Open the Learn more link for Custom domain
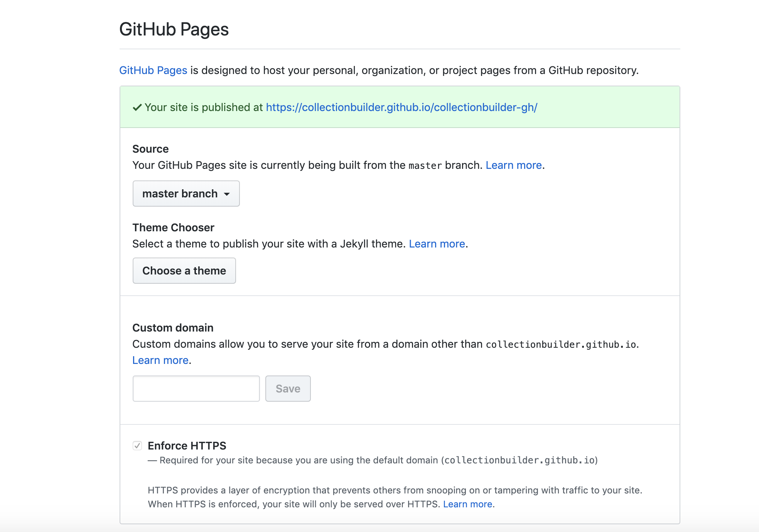 coord(160,360)
